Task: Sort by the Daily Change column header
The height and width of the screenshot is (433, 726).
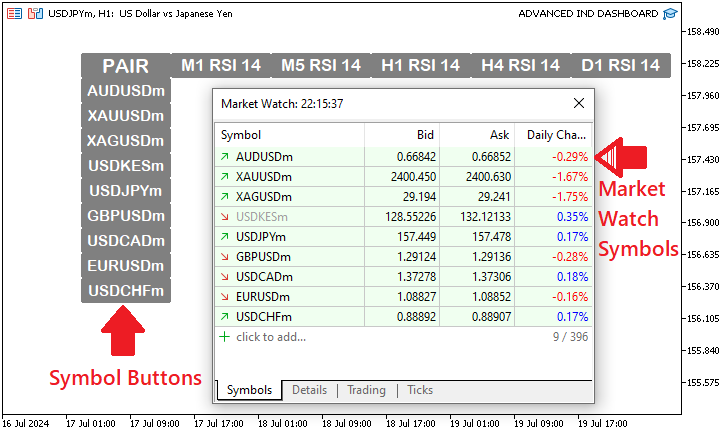Action: tap(556, 134)
